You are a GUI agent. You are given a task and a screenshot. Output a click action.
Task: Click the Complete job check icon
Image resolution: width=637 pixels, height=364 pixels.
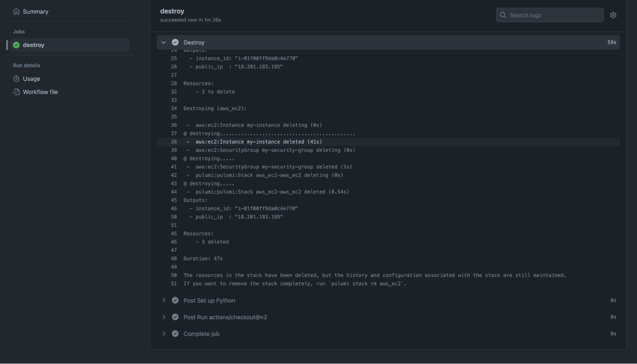(175, 334)
